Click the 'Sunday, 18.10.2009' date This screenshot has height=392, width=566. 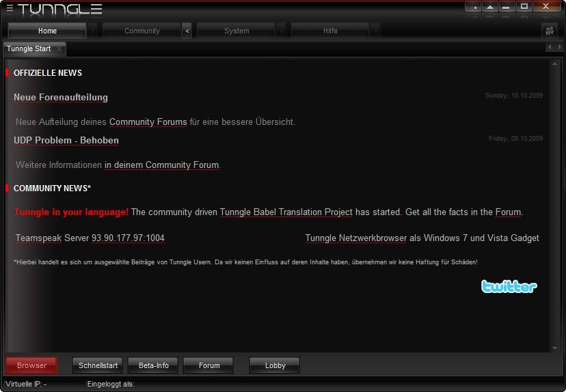click(x=514, y=96)
